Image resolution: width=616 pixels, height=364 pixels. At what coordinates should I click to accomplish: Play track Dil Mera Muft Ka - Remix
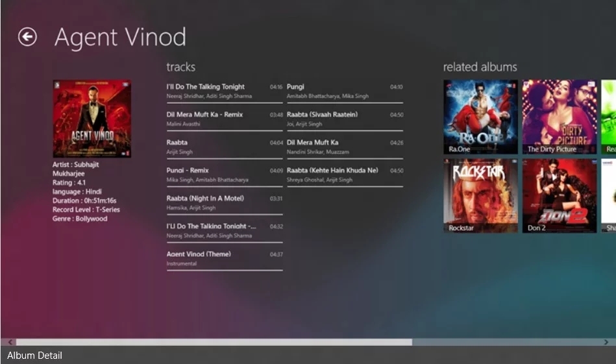pyautogui.click(x=225, y=119)
